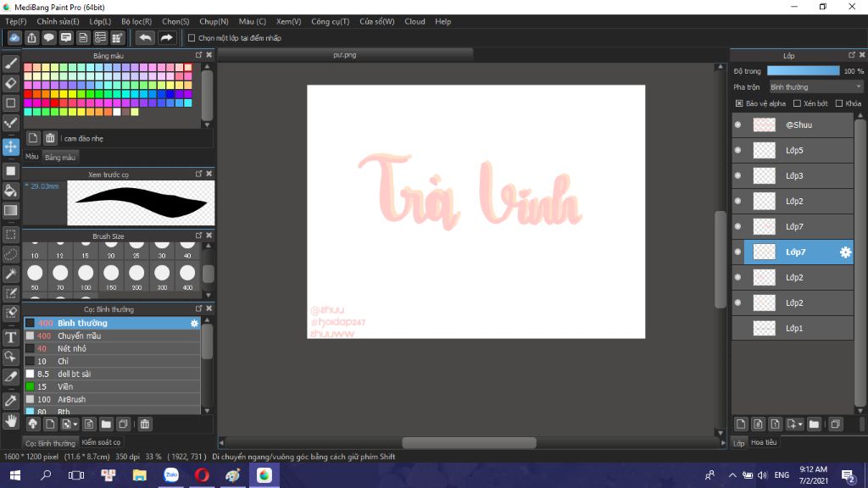Add a layer folder in the Lớp panel

814,424
